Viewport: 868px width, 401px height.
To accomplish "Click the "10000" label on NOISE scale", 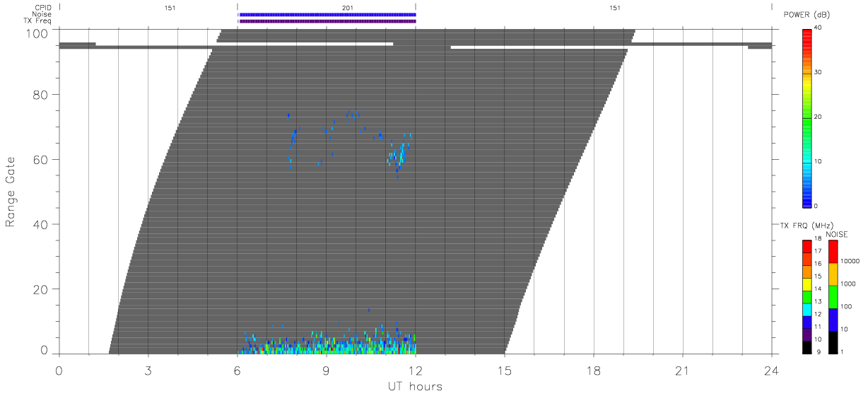I will click(850, 261).
